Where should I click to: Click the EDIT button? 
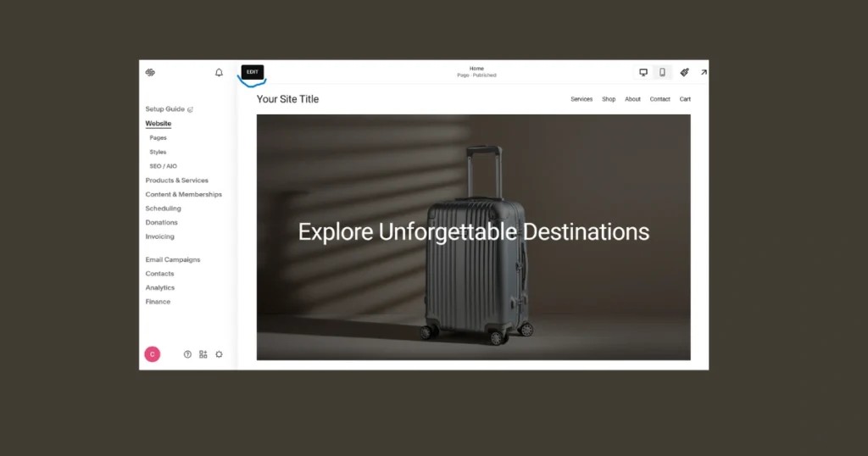(253, 72)
